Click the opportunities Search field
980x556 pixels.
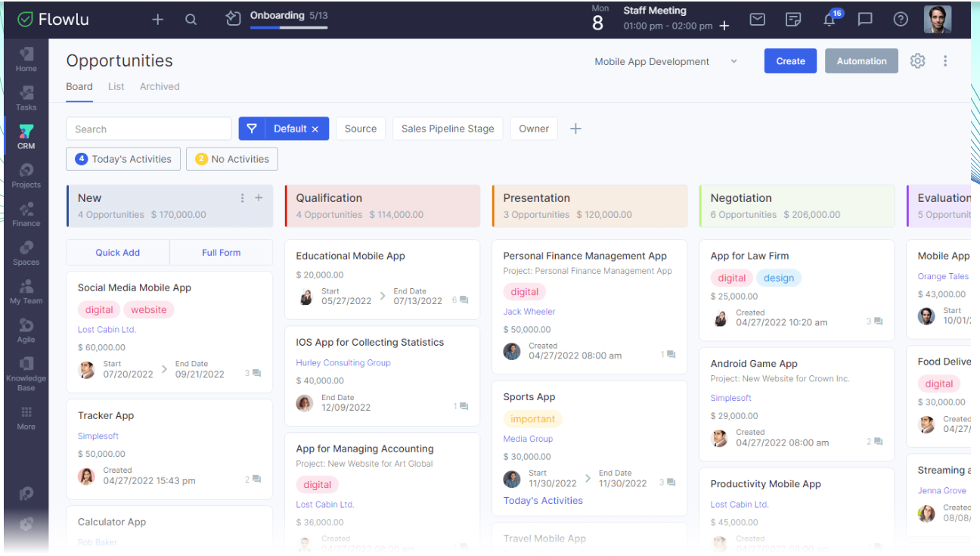point(149,129)
